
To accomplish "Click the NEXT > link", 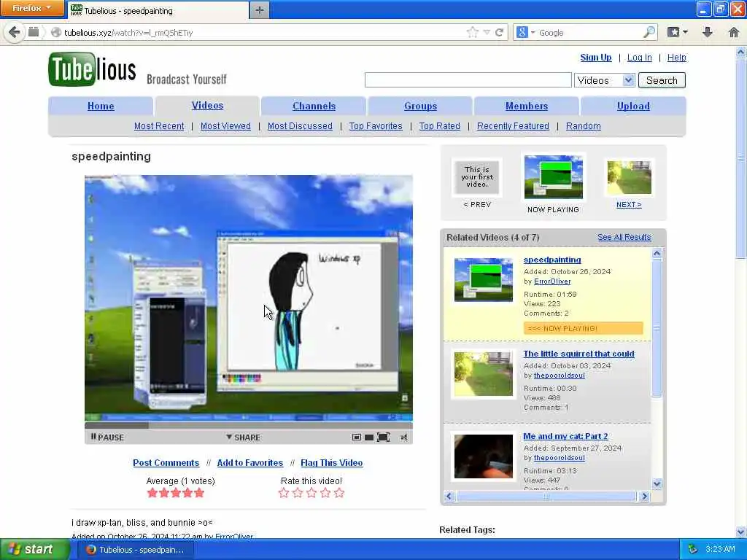I will click(x=629, y=204).
